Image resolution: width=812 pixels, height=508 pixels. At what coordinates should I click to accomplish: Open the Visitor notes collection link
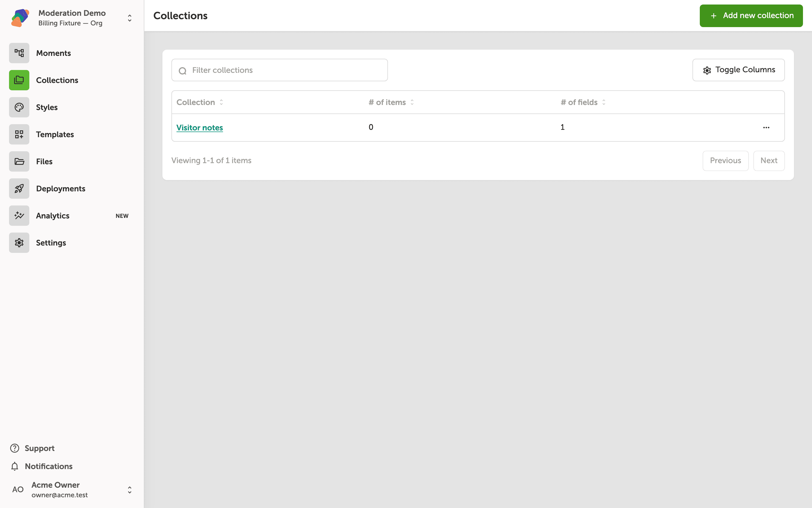click(x=200, y=128)
